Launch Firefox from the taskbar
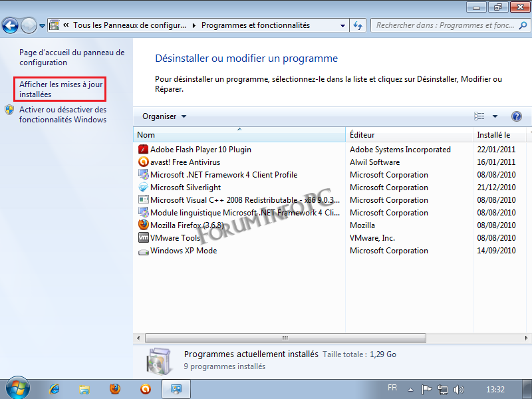 pos(115,389)
